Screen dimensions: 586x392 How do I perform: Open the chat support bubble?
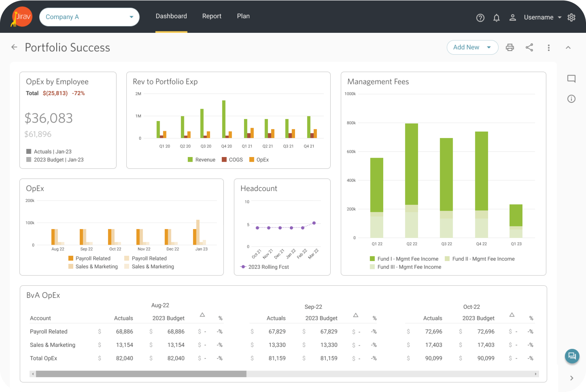(572, 356)
